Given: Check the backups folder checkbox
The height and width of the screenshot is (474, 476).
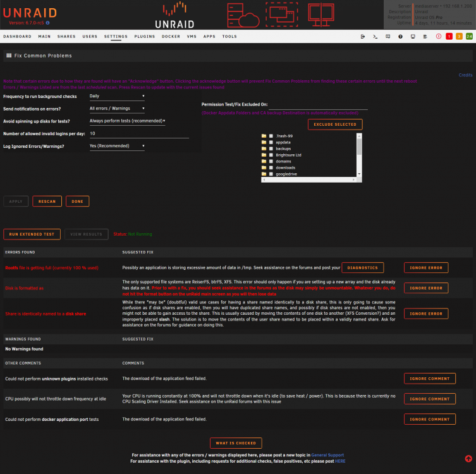Looking at the screenshot, I should click(x=271, y=149).
